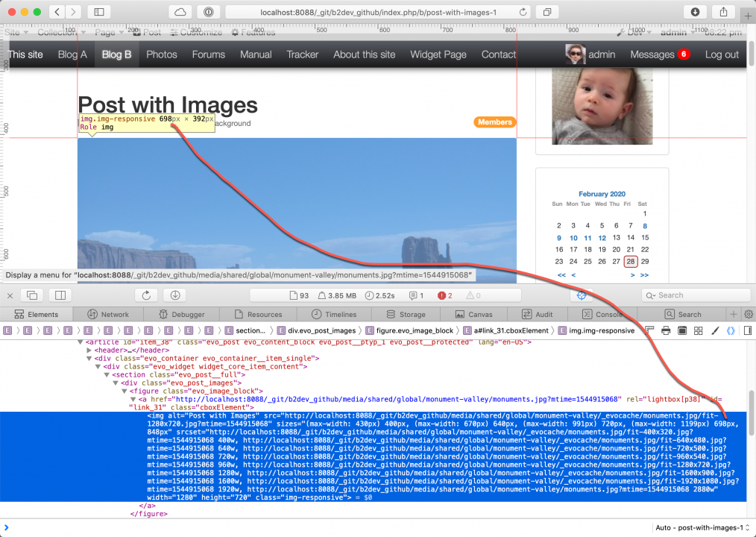Select a#link_31.cboxElement breadcrumb

[505, 330]
